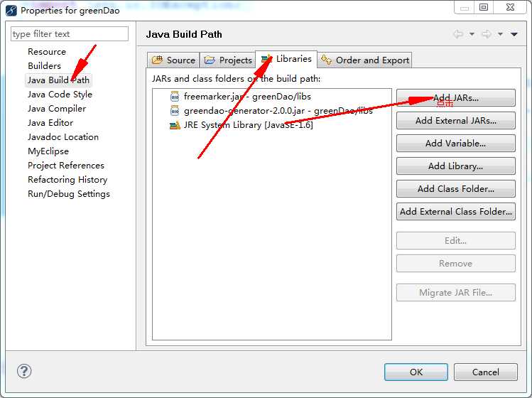Open the back history dropdown arrow

[472, 34]
